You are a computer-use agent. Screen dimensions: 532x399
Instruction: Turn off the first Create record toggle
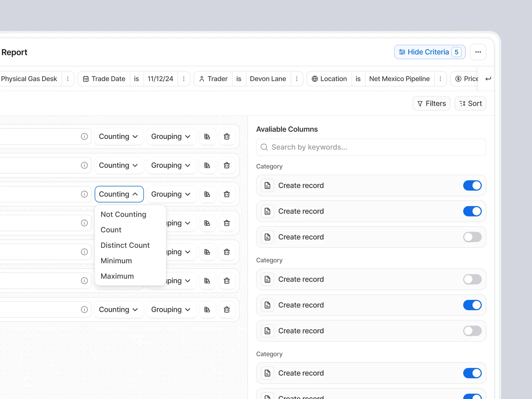tap(472, 186)
